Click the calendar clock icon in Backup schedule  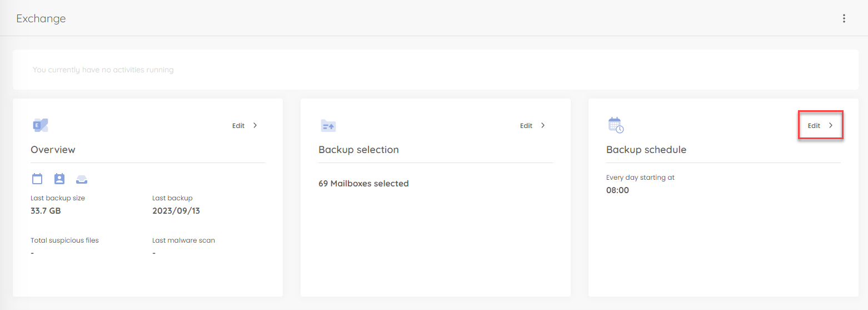click(x=616, y=125)
